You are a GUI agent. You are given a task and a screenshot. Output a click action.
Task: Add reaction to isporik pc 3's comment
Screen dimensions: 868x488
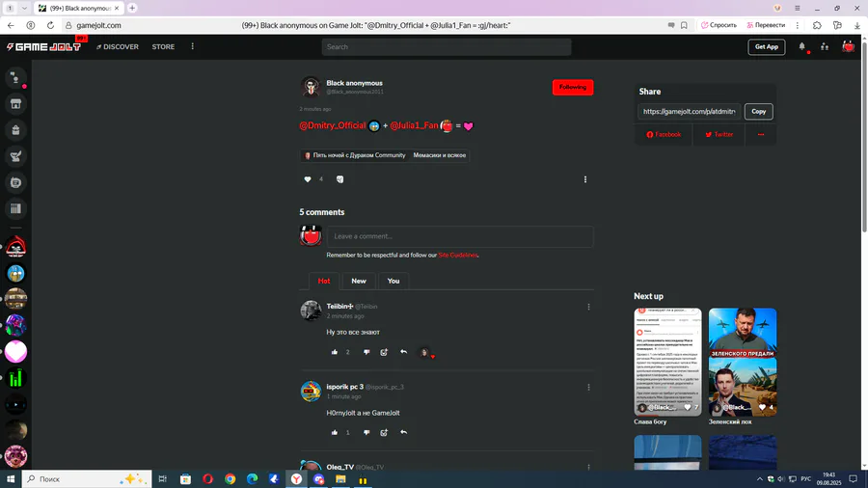pyautogui.click(x=384, y=433)
